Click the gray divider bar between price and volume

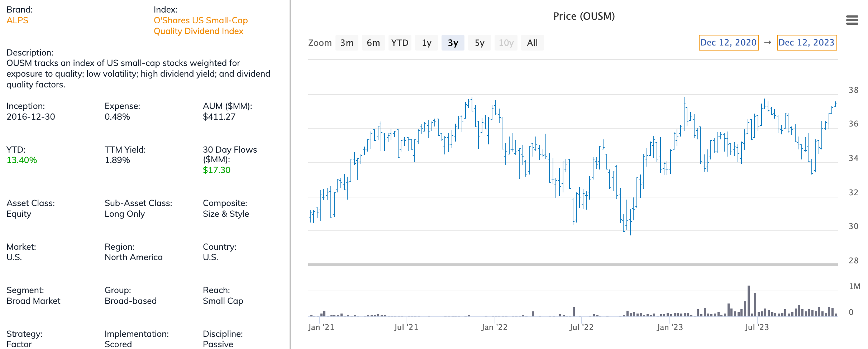pos(573,265)
